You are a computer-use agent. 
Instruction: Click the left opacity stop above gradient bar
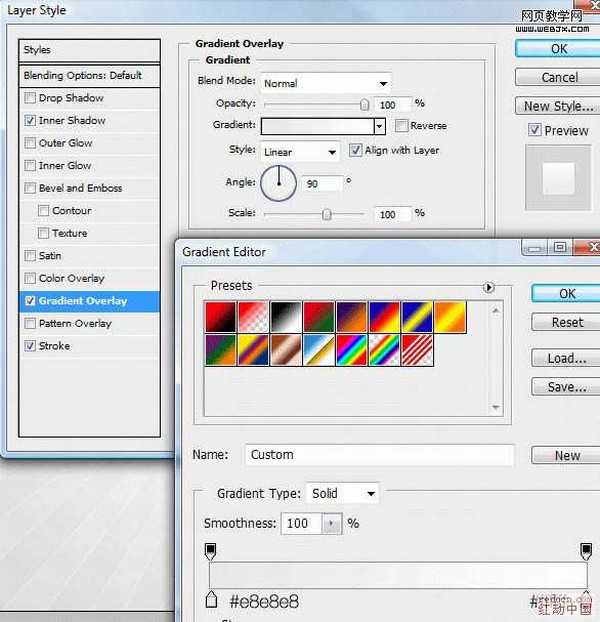click(x=210, y=550)
